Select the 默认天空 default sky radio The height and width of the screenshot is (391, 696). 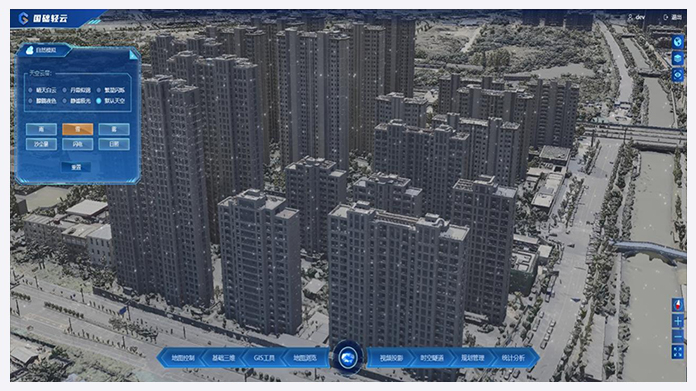(111, 101)
